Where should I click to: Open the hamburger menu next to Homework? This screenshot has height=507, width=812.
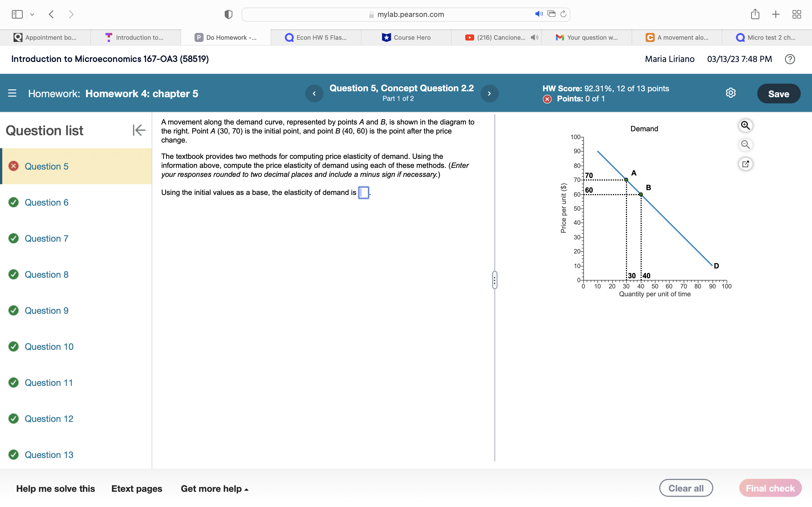coord(12,93)
